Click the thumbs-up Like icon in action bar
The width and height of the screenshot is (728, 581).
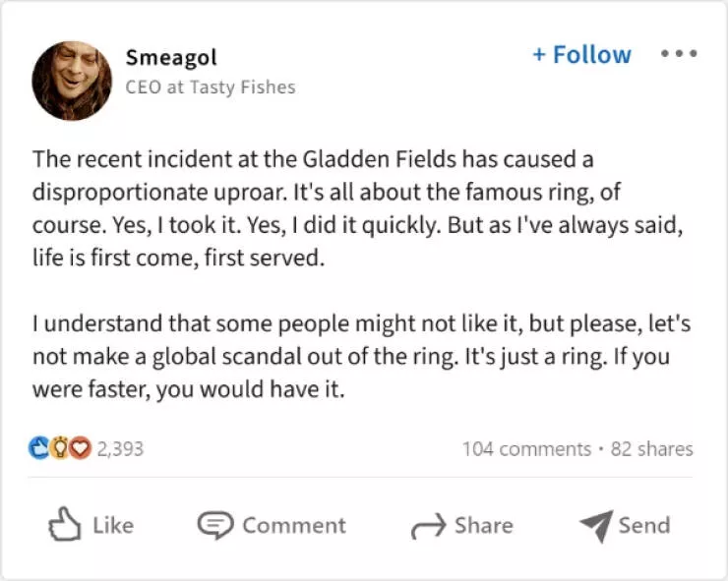click(x=64, y=525)
